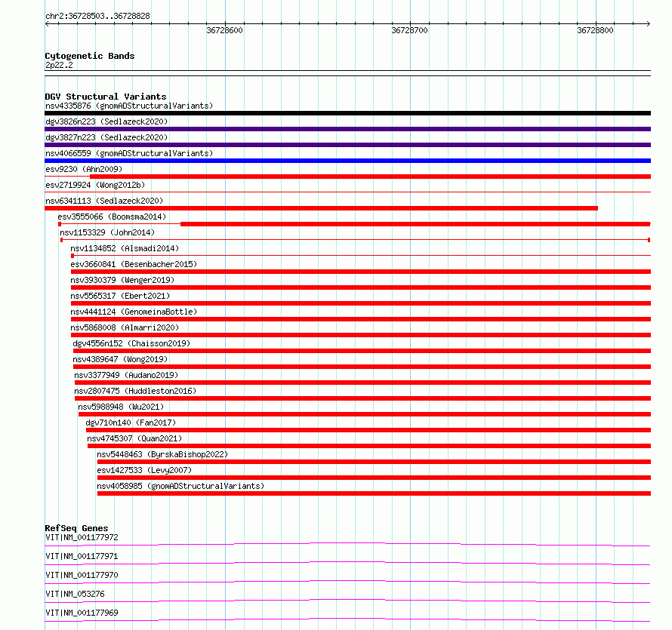Image resolution: width=672 pixels, height=630 pixels.
Task: Click the purple dgv3827n223 variant bar
Action: click(x=347, y=145)
